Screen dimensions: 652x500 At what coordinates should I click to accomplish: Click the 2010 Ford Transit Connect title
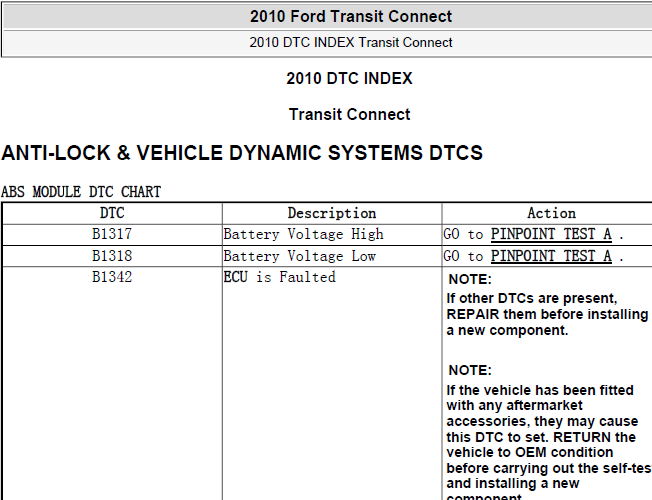coord(351,17)
